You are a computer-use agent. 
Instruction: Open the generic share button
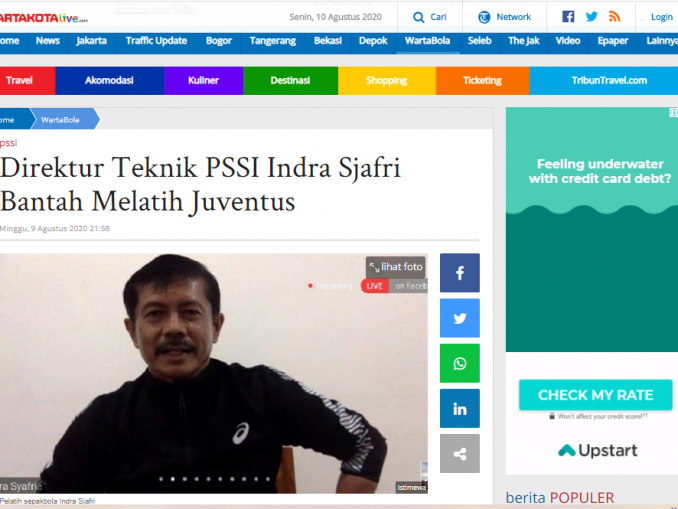(460, 454)
